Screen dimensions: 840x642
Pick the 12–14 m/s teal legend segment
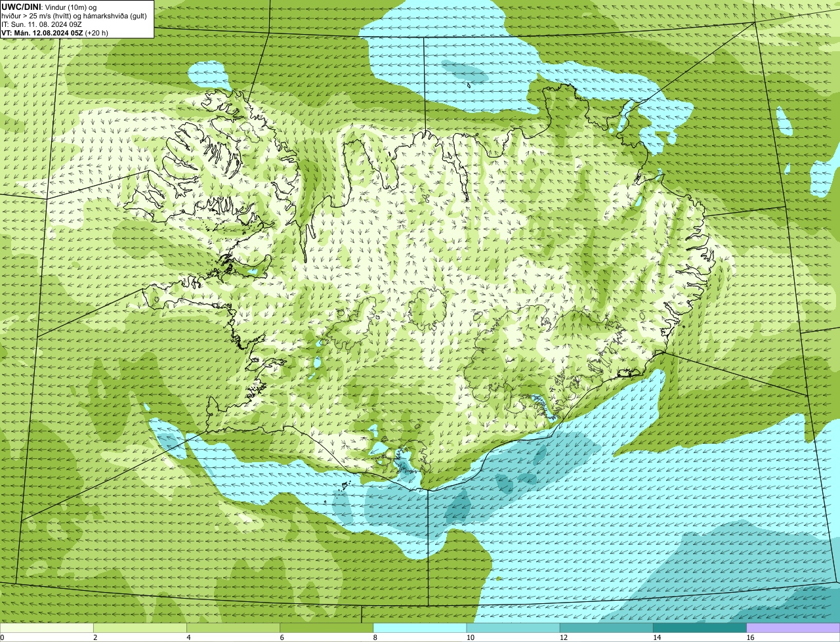point(606,628)
